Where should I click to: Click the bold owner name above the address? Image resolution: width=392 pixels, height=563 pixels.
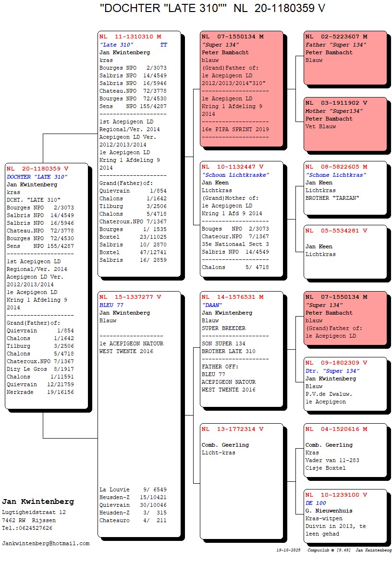[38, 502]
